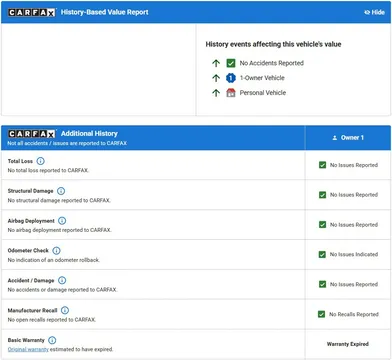Open the info icon next to Total Loss

click(x=40, y=161)
